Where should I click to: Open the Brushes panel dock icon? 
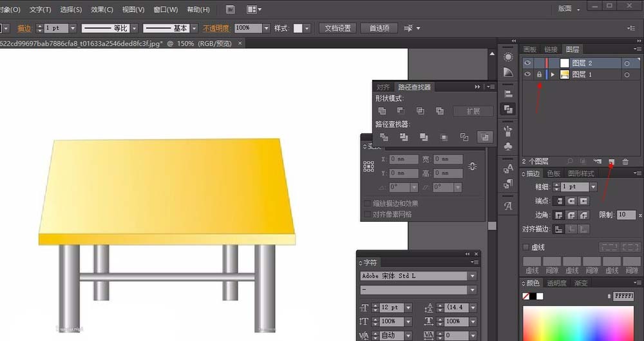point(509,132)
